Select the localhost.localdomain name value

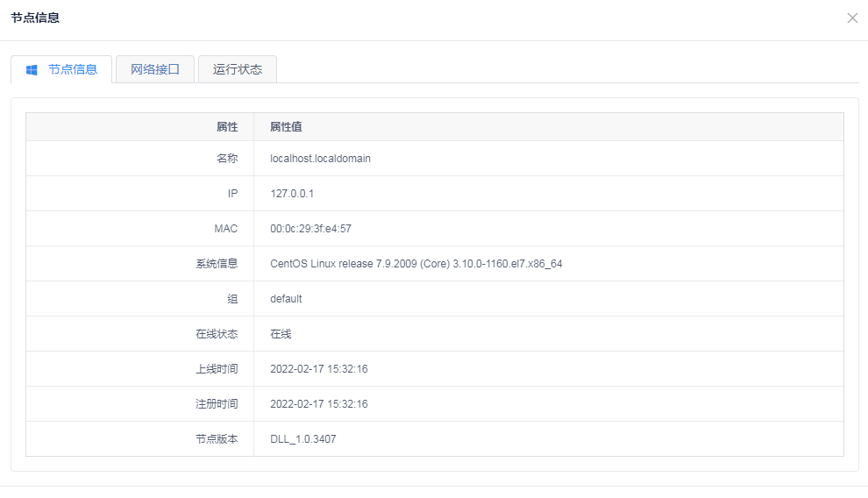click(x=320, y=159)
